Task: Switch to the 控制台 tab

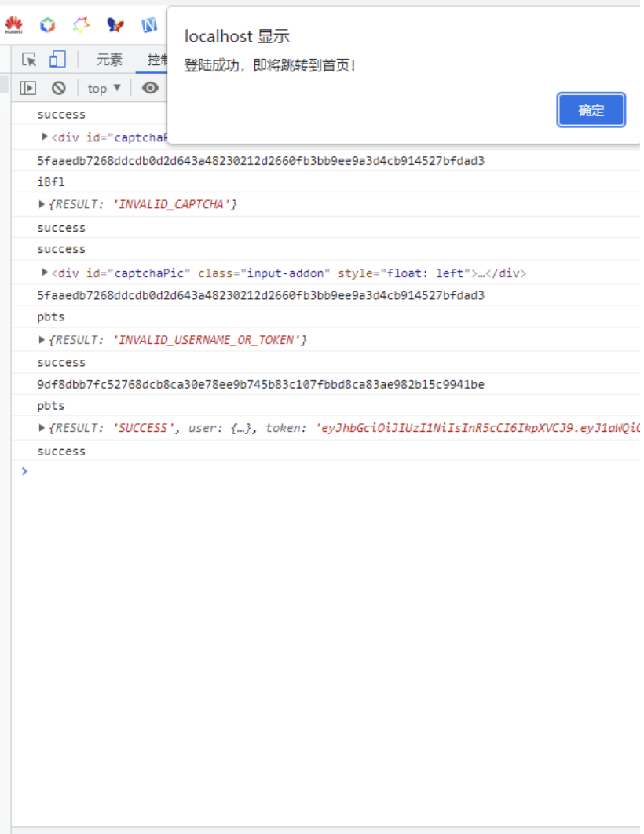Action: [157, 59]
